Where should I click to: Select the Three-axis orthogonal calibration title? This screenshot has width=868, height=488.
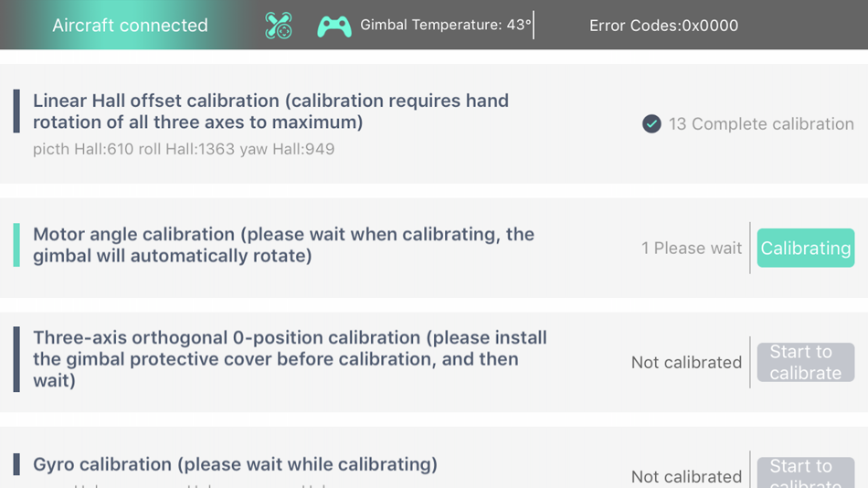click(290, 359)
